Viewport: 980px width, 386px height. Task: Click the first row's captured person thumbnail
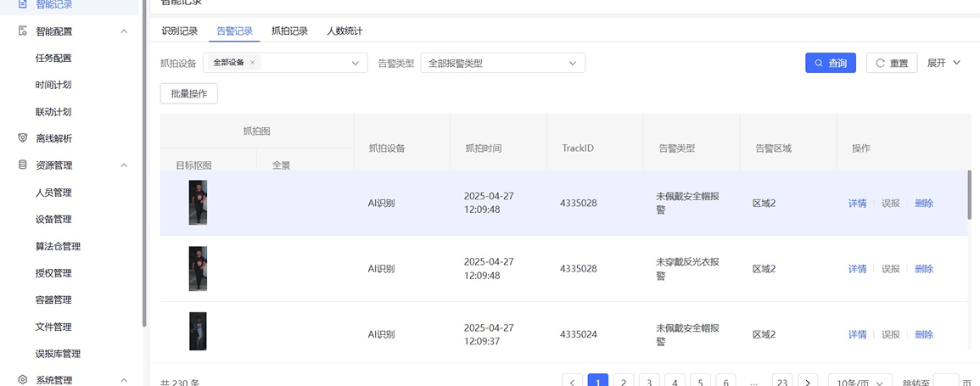pyautogui.click(x=198, y=203)
